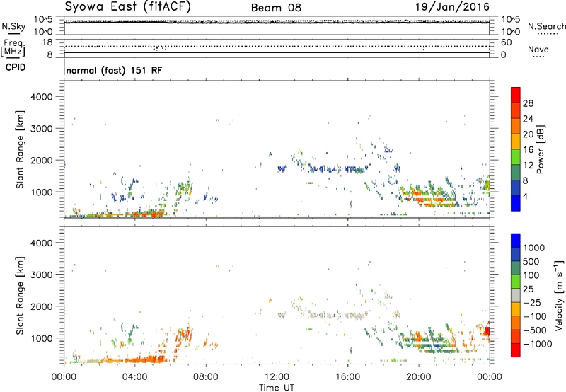566x392 pixels.
Task: Click the "500" label on velocity colorbar
Action: (533, 261)
